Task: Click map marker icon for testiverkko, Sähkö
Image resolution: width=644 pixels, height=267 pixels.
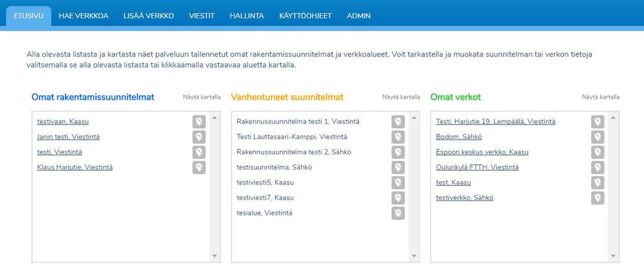Action: [x=597, y=198]
